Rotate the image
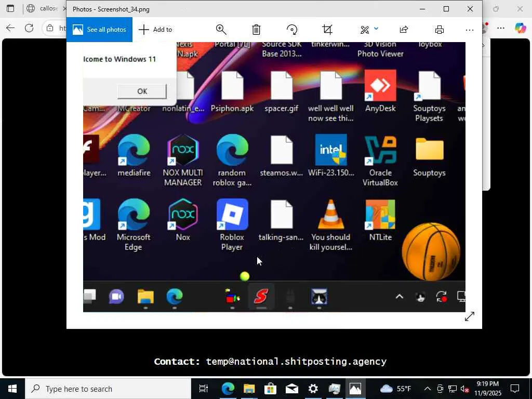532x399 pixels. pyautogui.click(x=292, y=30)
